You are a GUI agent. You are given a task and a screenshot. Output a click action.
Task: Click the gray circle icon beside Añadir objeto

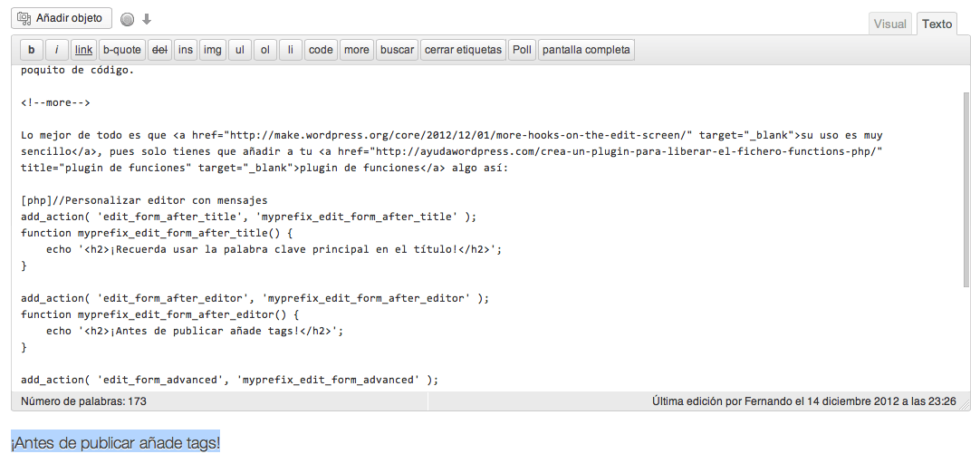128,19
